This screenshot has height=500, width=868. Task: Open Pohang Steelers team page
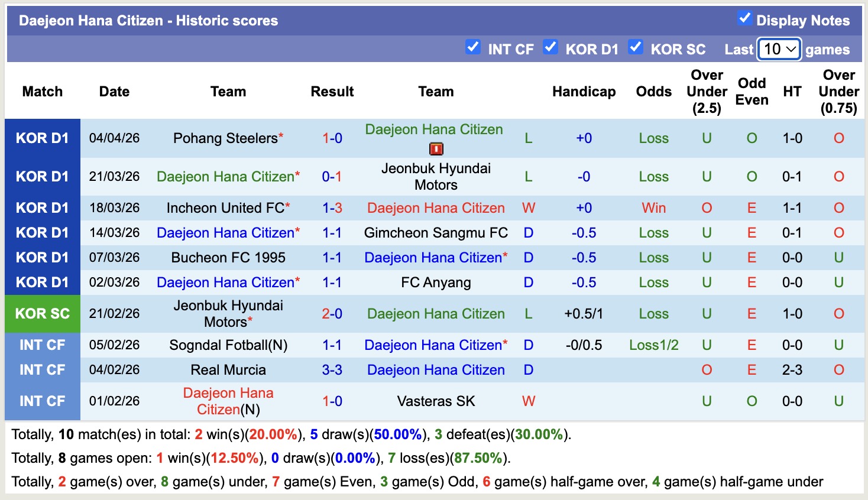point(225,138)
